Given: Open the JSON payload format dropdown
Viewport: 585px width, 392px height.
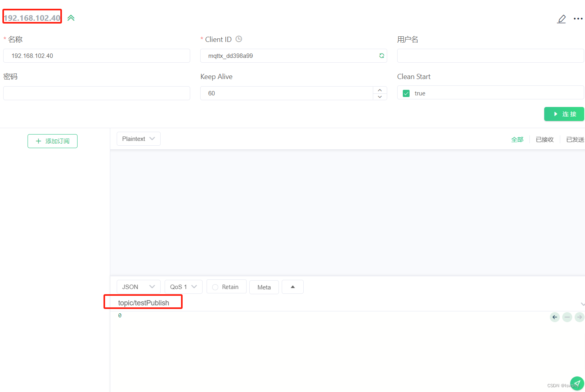Looking at the screenshot, I should coord(138,286).
